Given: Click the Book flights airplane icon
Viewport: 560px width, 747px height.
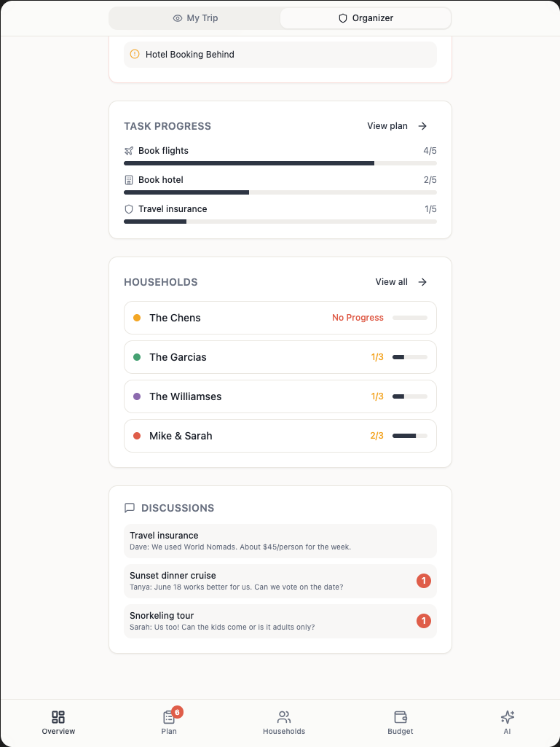Looking at the screenshot, I should pyautogui.click(x=129, y=151).
